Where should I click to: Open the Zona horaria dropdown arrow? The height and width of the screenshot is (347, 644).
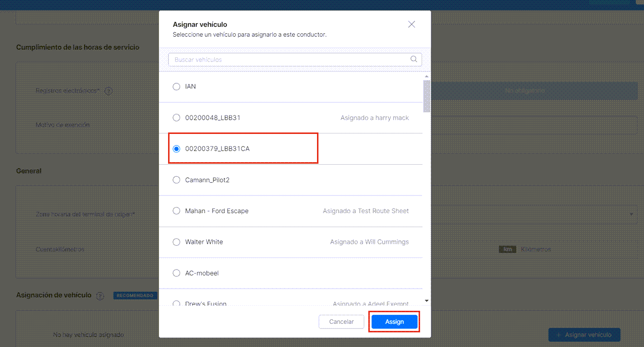pyautogui.click(x=631, y=215)
